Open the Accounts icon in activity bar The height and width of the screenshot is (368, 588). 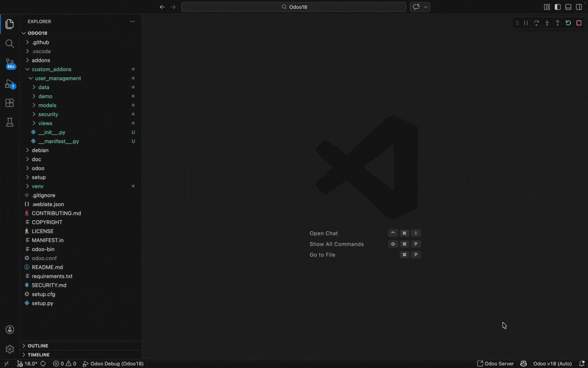point(10,330)
